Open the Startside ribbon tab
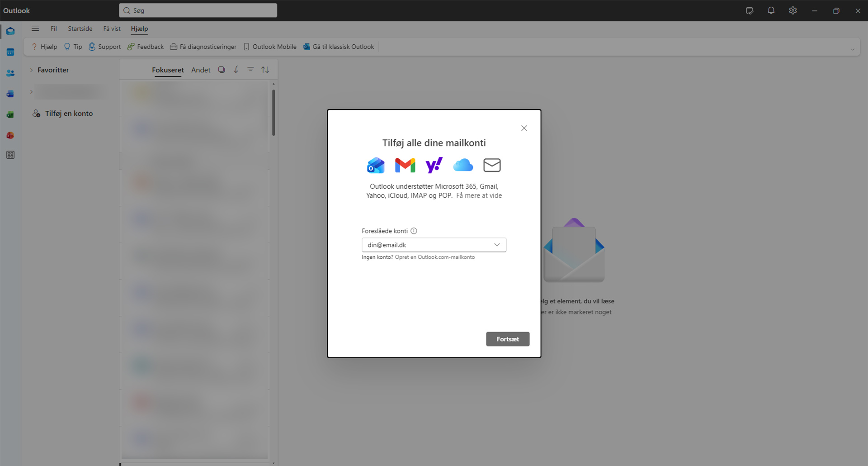 80,29
